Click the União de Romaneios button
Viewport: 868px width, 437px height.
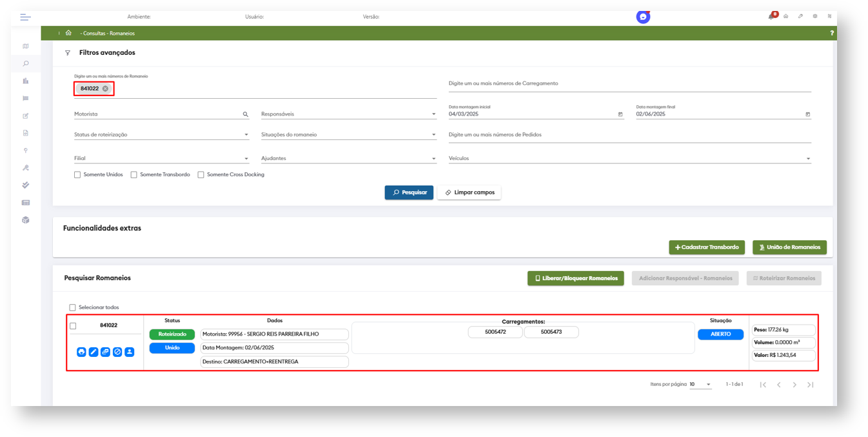789,247
